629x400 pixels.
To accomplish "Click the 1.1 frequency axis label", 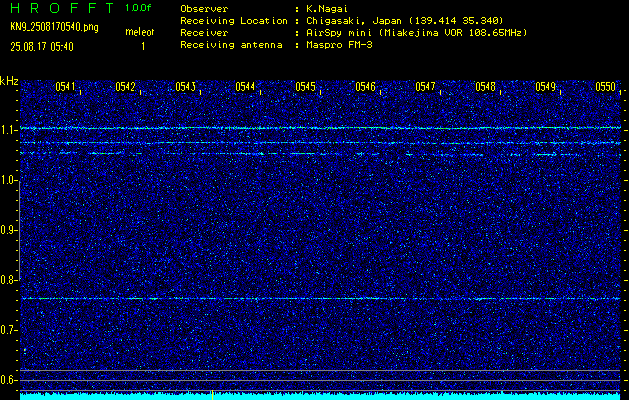I will pyautogui.click(x=8, y=130).
